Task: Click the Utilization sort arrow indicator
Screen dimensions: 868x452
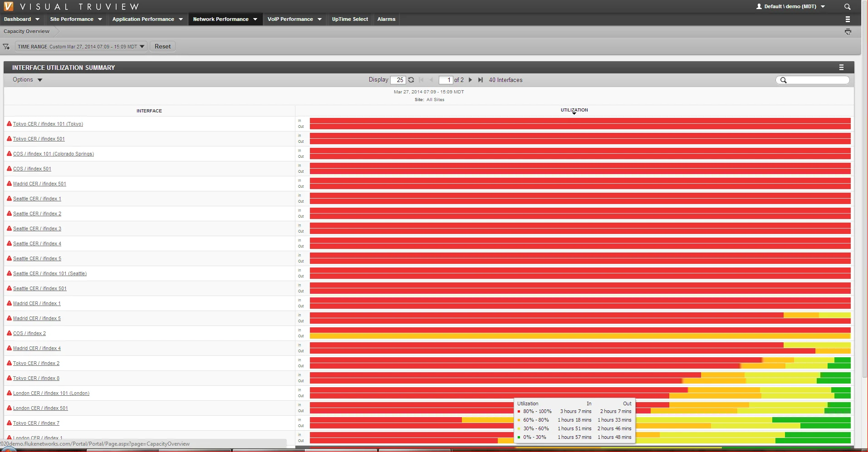Action: pos(574,113)
